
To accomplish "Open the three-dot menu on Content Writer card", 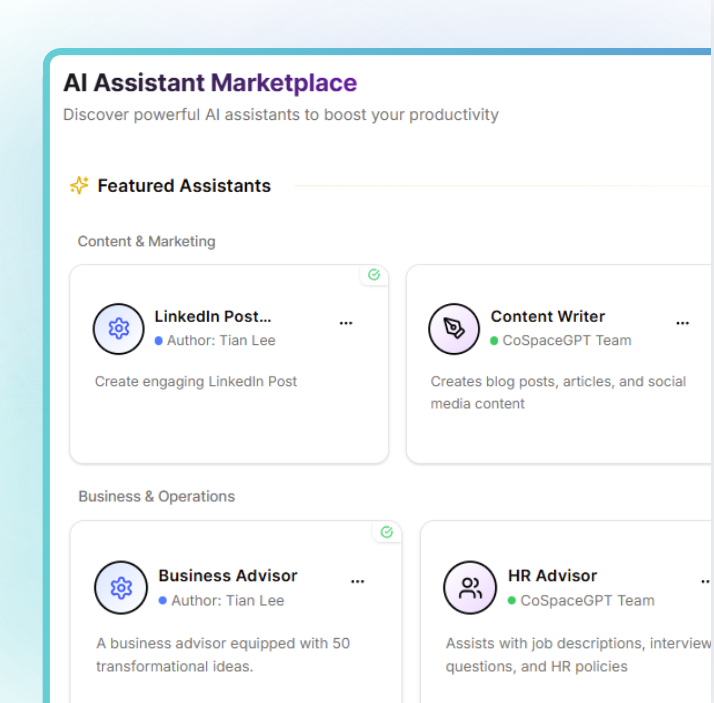I will point(683,323).
